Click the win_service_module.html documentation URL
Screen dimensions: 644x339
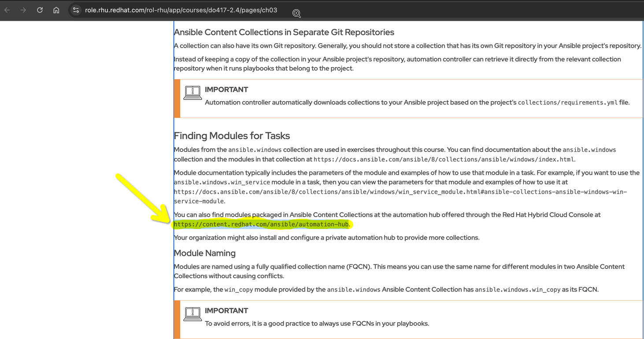pos(400,192)
